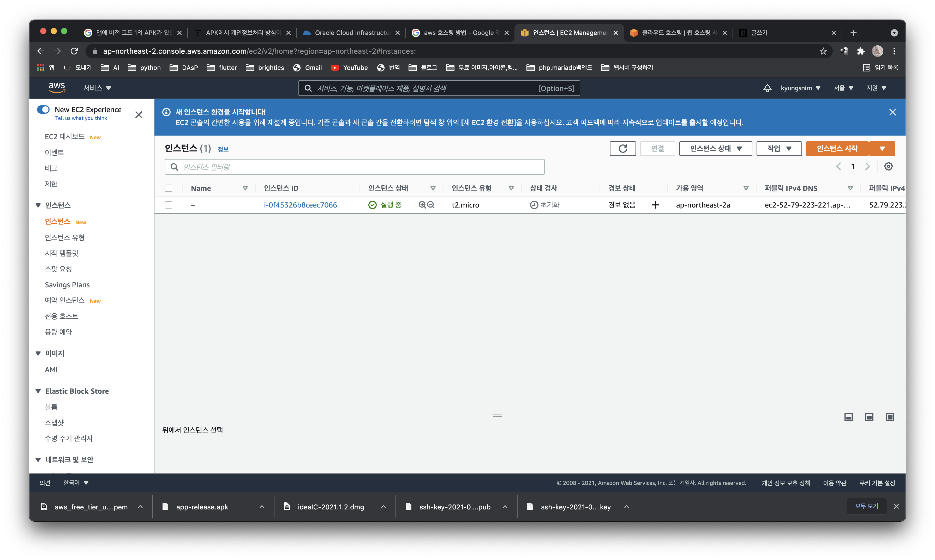Click the AWS notifications bell icon

pos(767,88)
